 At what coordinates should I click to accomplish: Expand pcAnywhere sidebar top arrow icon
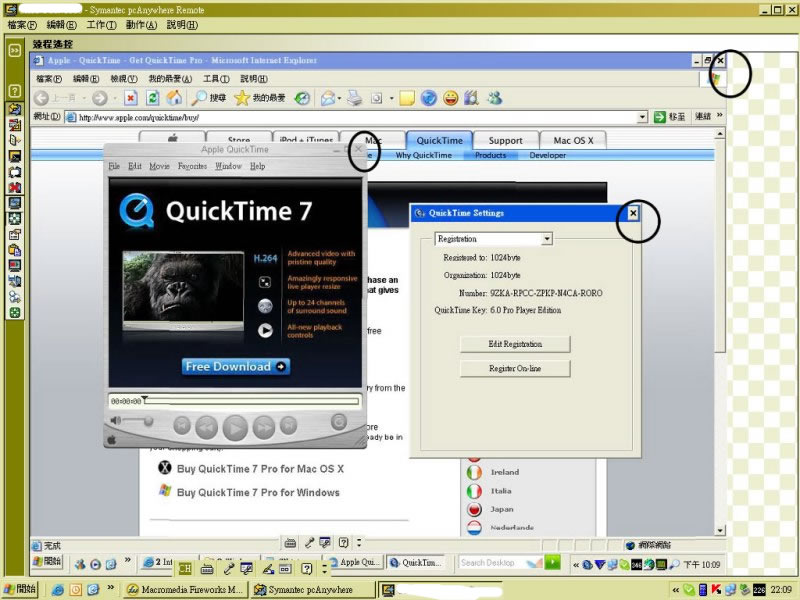point(15,50)
